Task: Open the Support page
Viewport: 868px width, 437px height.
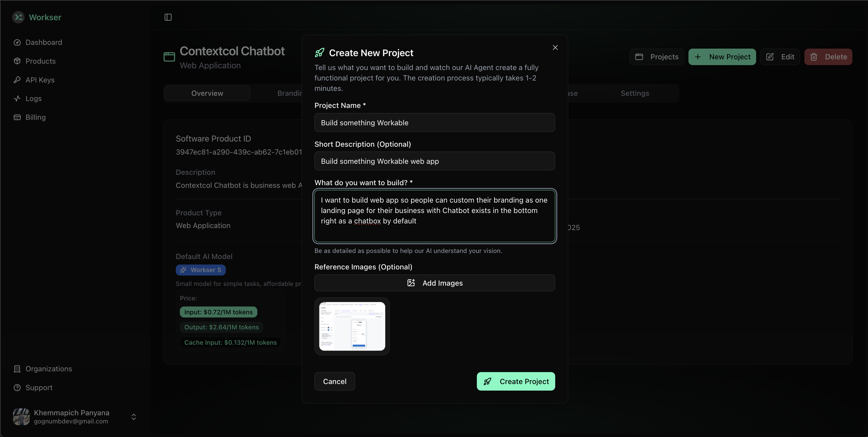Action: pos(39,388)
